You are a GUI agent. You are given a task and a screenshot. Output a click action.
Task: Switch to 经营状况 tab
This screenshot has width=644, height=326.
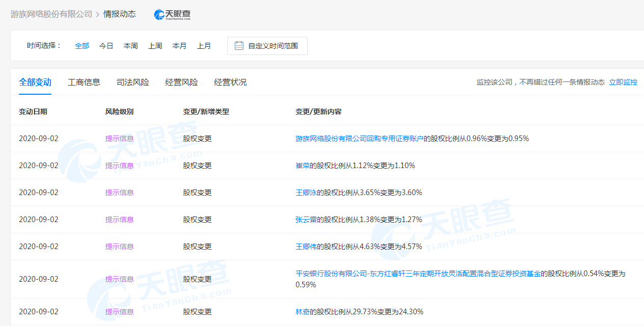point(230,82)
